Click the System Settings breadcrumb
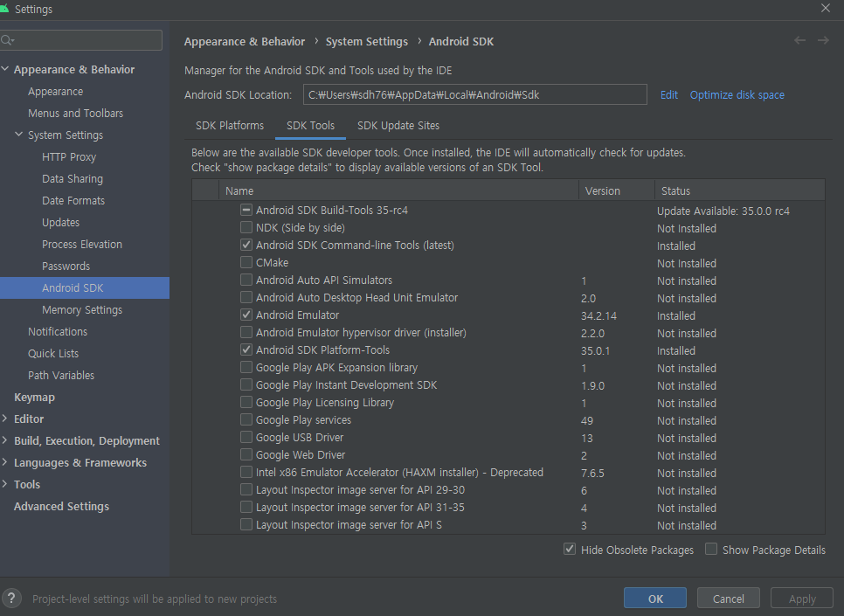 367,41
